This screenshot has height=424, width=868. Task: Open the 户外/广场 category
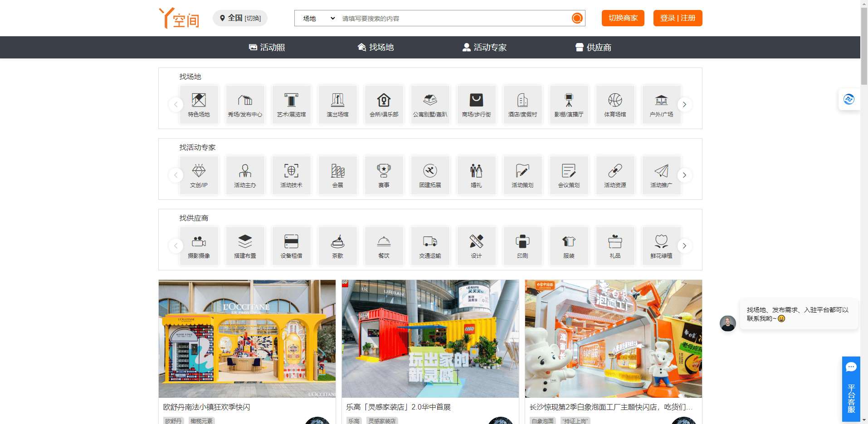pyautogui.click(x=661, y=105)
